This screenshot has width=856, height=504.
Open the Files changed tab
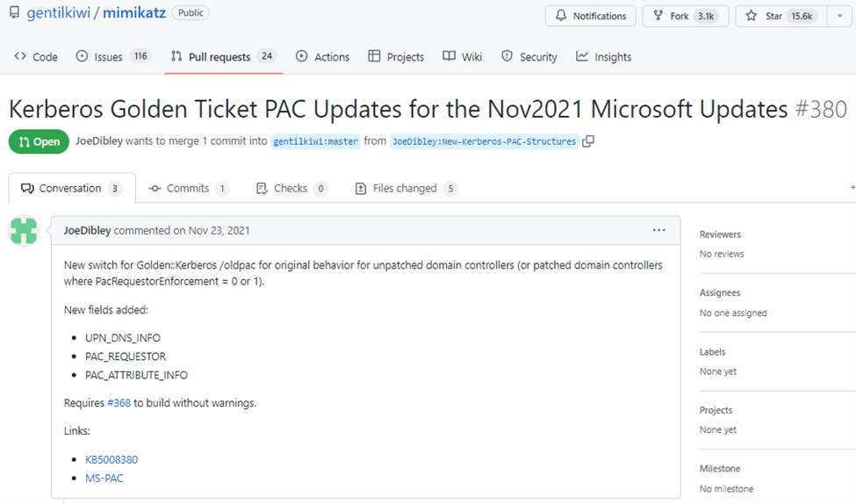coord(406,189)
